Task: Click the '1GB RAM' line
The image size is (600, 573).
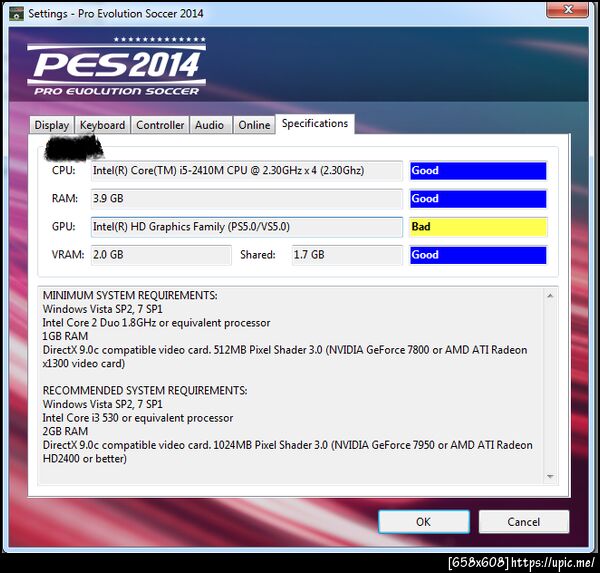Action: [65, 336]
